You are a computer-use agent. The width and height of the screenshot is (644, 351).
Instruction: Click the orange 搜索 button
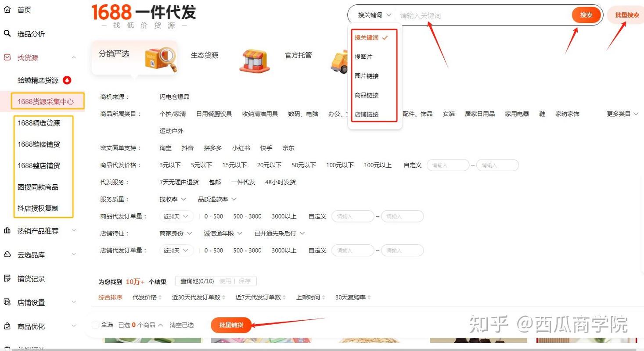(x=586, y=15)
